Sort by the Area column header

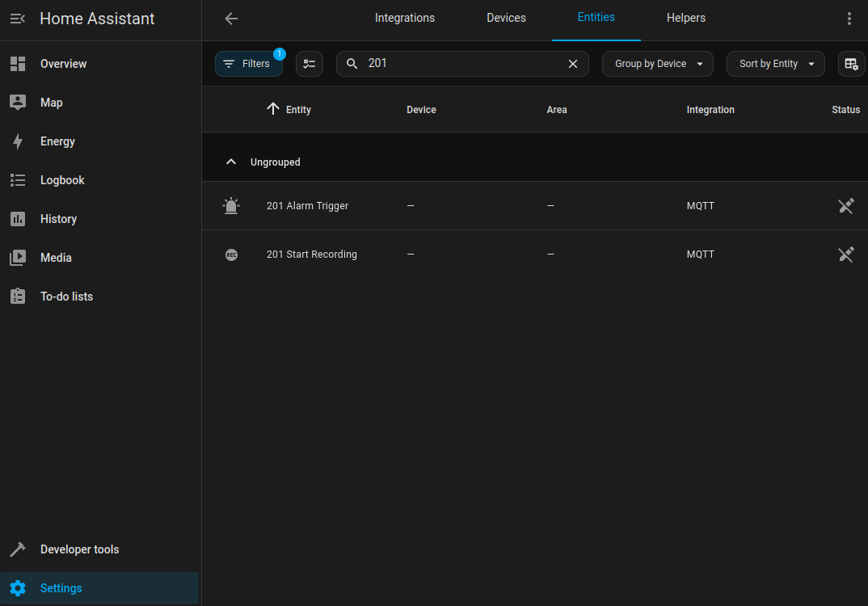(557, 110)
